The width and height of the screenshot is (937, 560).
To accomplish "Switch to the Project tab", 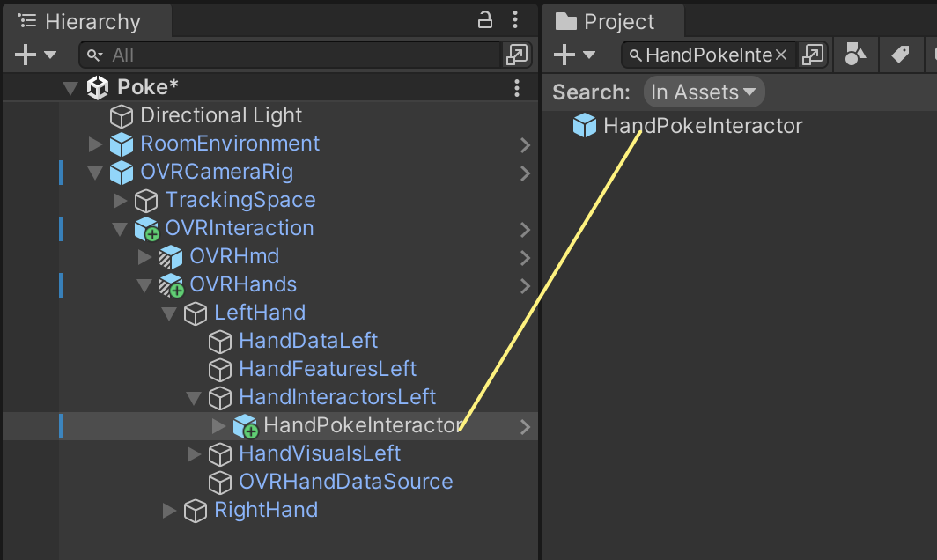I will coord(613,21).
